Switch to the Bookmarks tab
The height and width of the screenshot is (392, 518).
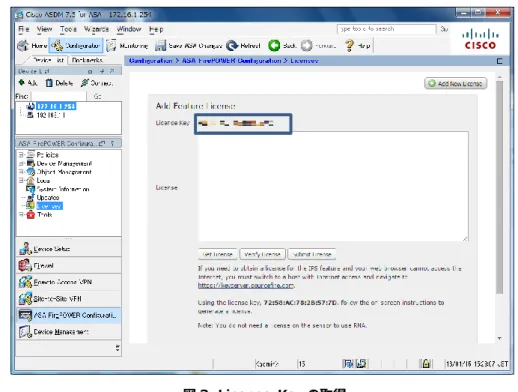87,60
